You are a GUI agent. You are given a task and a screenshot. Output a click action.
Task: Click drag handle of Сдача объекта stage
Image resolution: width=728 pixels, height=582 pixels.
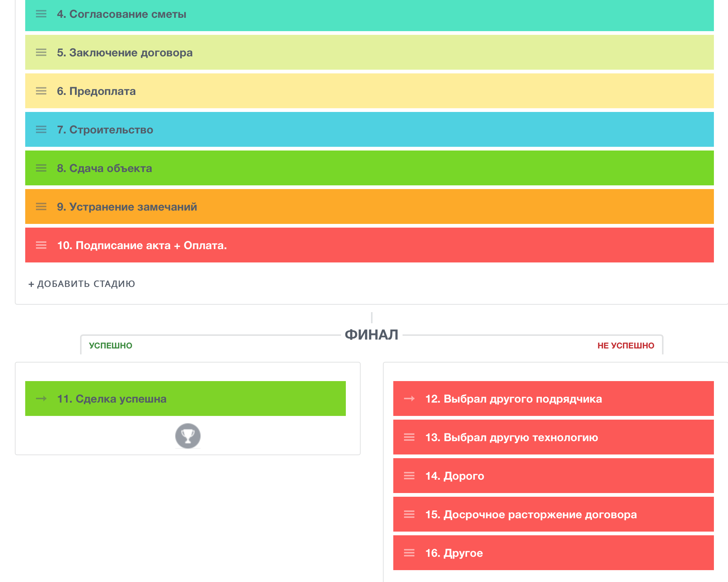[x=41, y=168]
